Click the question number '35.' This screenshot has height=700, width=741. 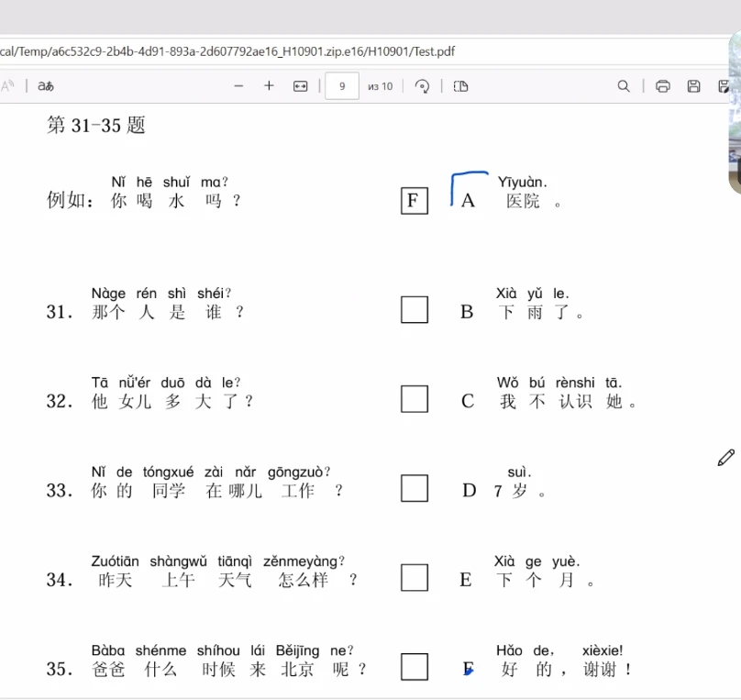pos(60,670)
